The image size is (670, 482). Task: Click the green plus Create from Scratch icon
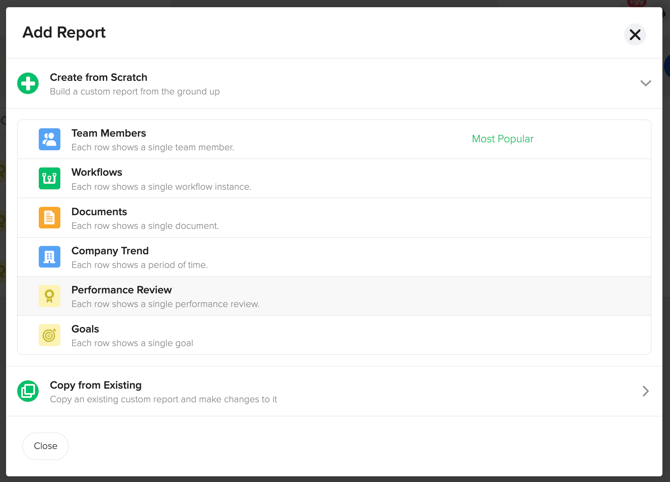point(28,83)
